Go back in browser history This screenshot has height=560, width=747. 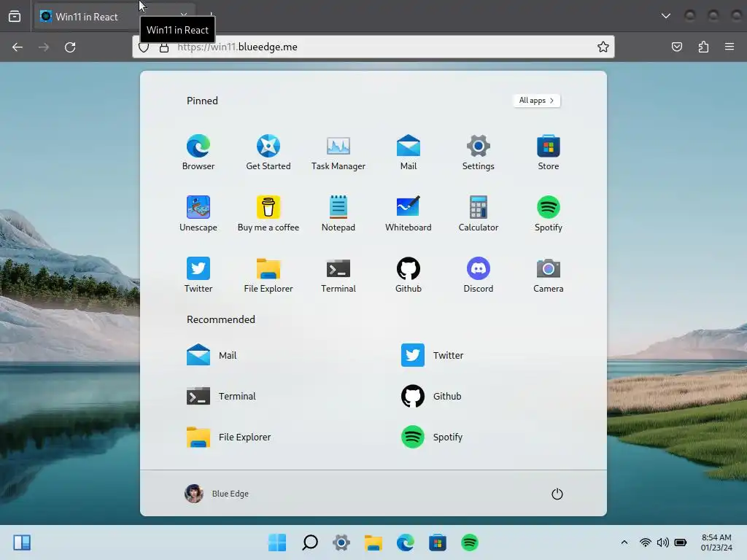pos(18,47)
